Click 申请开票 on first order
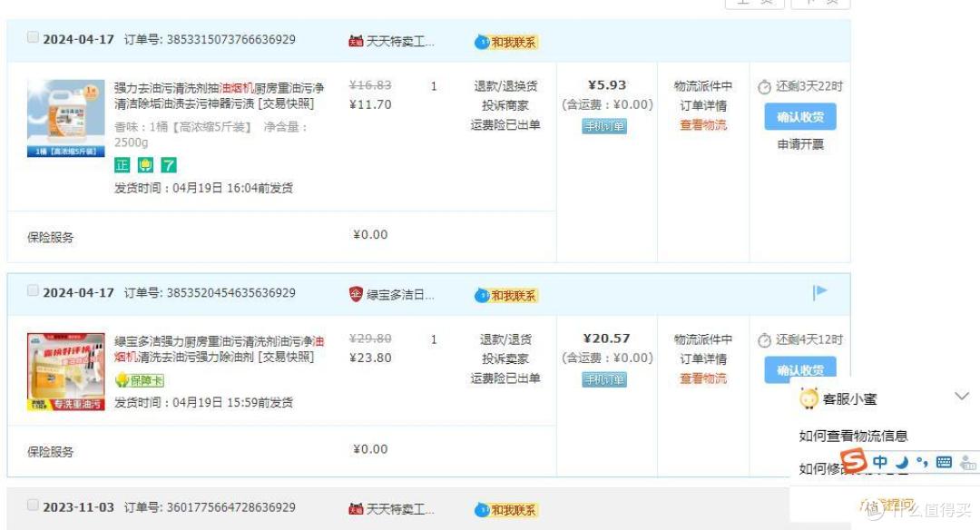Viewport: 980px width, 530px height. click(x=800, y=144)
